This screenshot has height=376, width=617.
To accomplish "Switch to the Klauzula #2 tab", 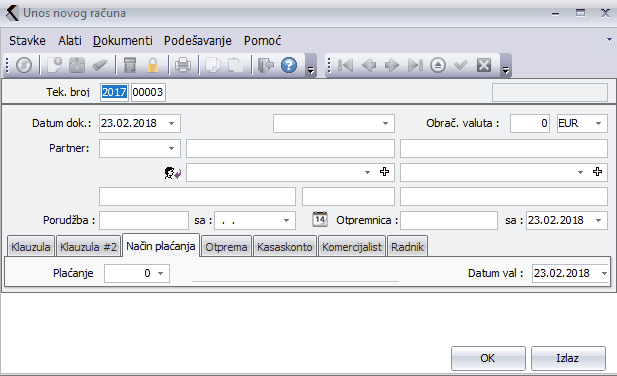I will pyautogui.click(x=88, y=247).
